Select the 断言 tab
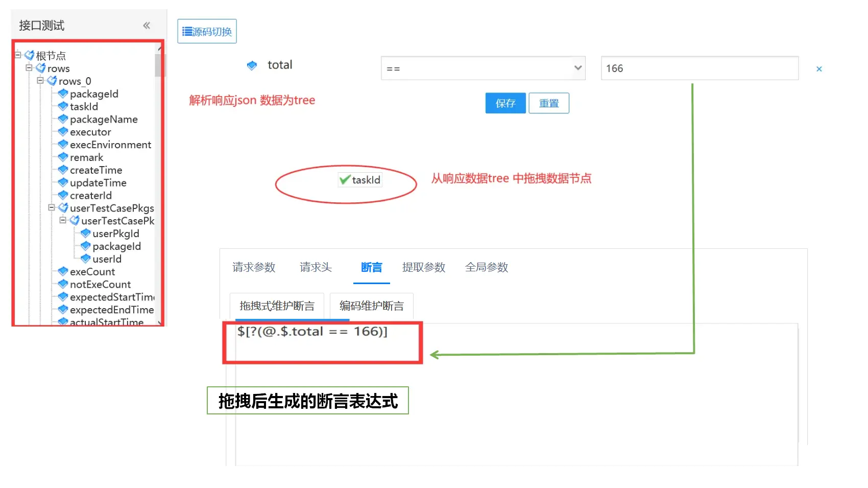The image size is (868, 488). click(x=371, y=267)
